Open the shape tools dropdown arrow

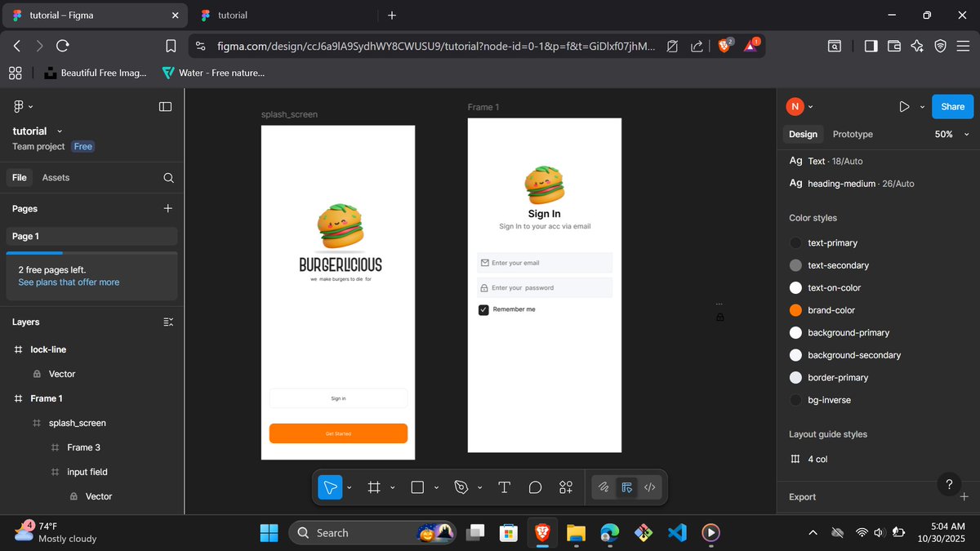tap(436, 487)
